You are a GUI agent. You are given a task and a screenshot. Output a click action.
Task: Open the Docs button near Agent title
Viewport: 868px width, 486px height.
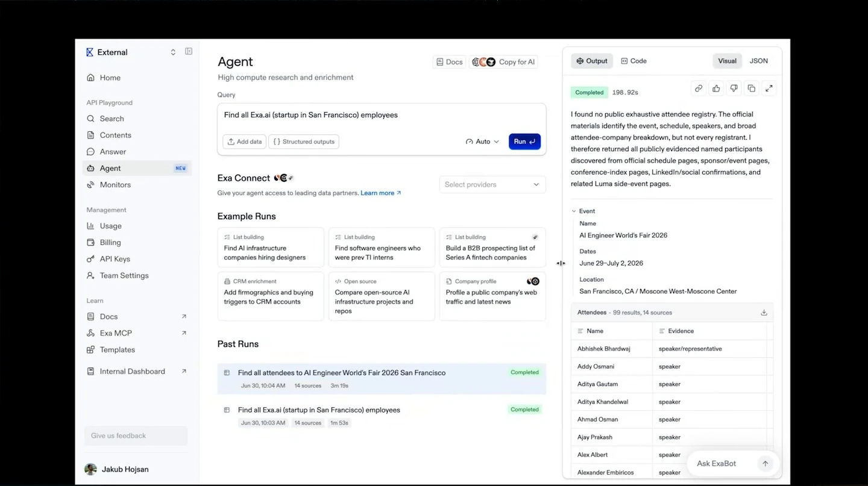449,62
